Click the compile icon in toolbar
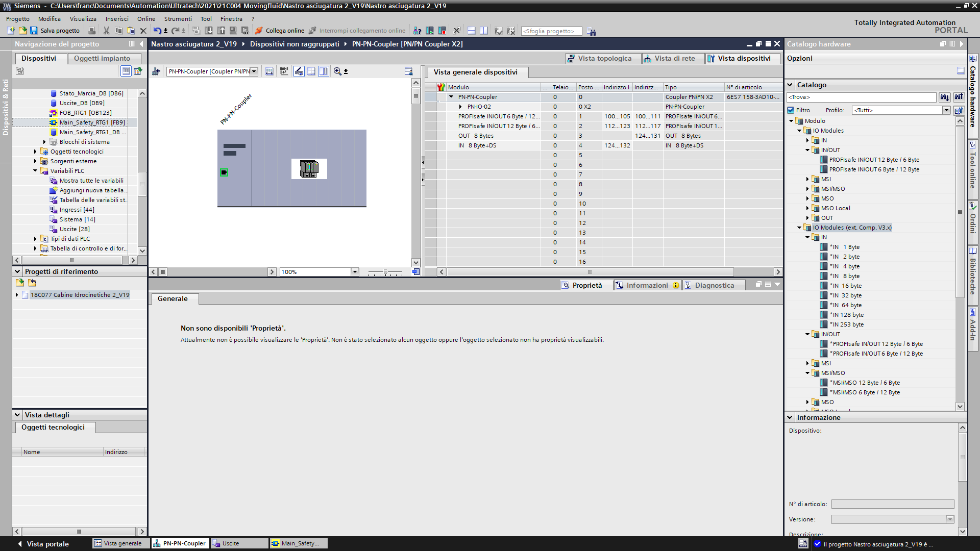This screenshot has width=980, height=551. click(196, 31)
